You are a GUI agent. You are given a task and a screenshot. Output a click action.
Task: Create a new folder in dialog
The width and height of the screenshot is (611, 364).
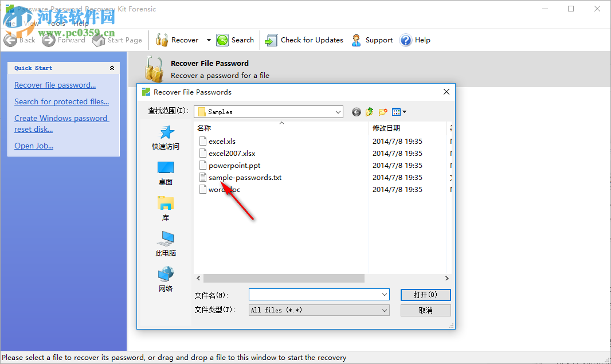(x=383, y=112)
